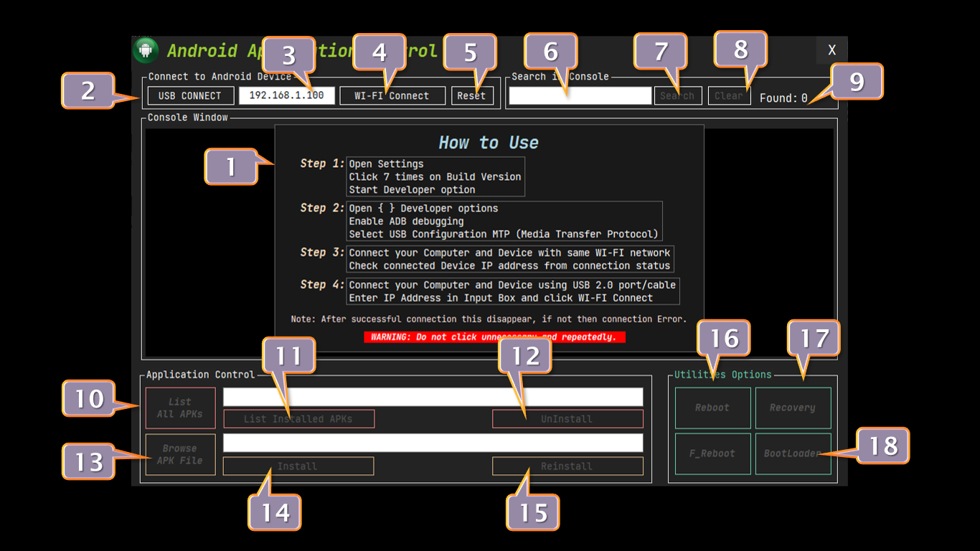Click the 'Utilities Options' group label
Viewport: 980px width, 551px height.
(x=723, y=375)
